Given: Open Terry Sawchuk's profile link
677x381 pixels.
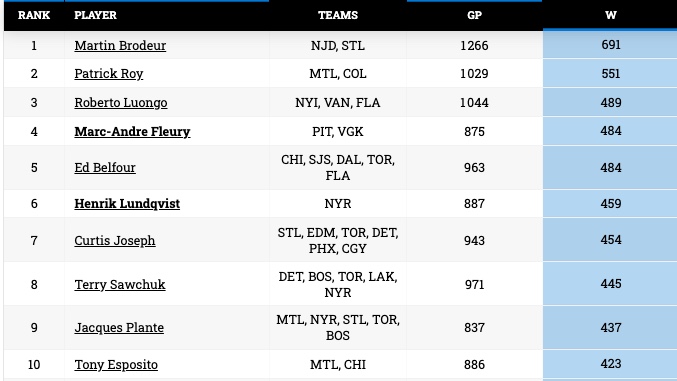Looking at the screenshot, I should (x=120, y=284).
